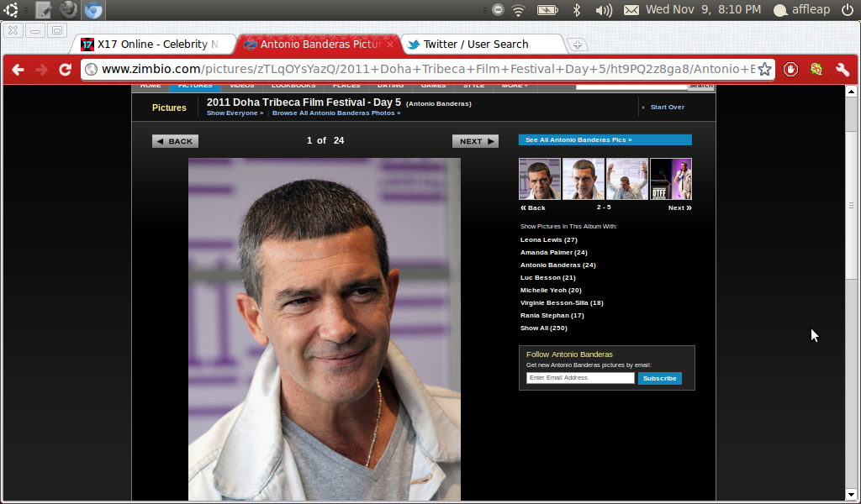Filter album by Michelle Yeoh (20)

pyautogui.click(x=551, y=290)
